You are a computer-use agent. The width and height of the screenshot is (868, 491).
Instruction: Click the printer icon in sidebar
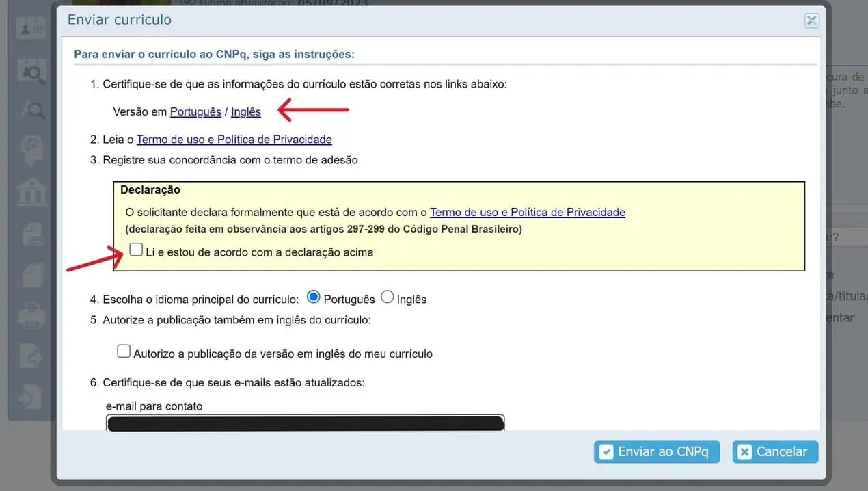(32, 316)
